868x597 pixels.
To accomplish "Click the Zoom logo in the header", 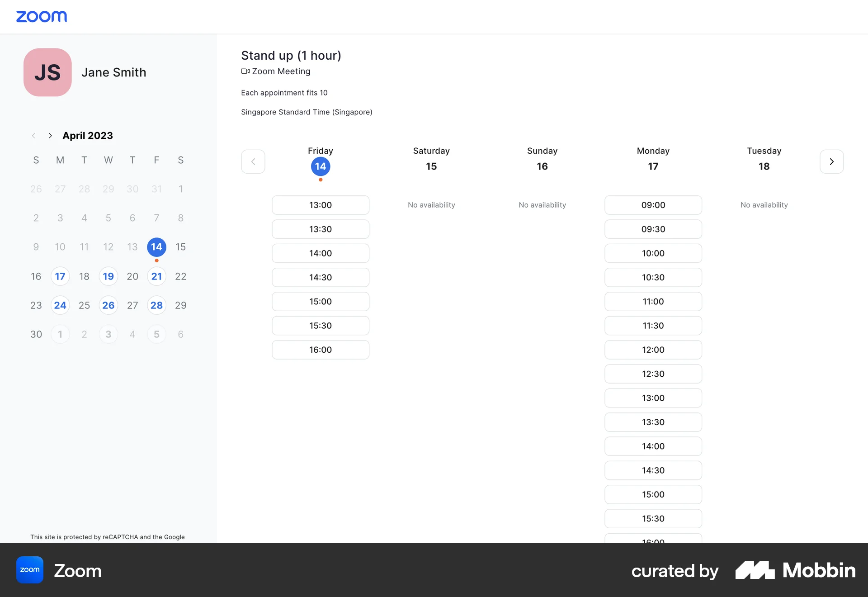I will [42, 16].
